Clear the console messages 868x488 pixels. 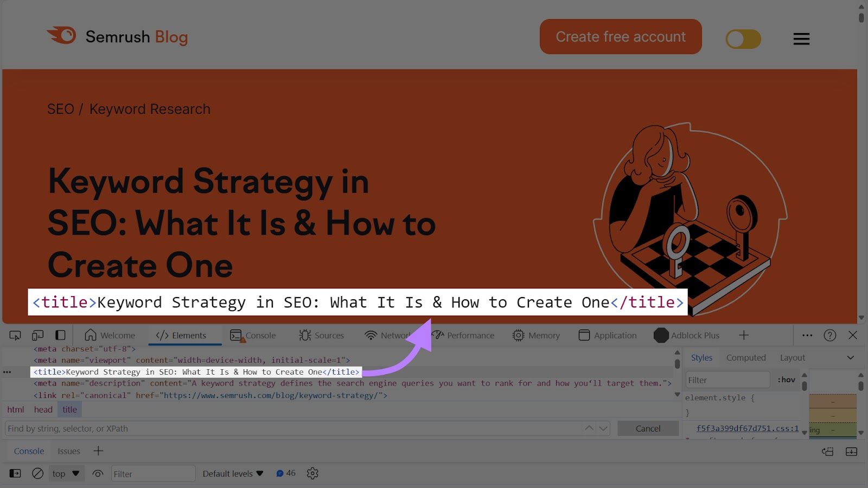pyautogui.click(x=37, y=473)
